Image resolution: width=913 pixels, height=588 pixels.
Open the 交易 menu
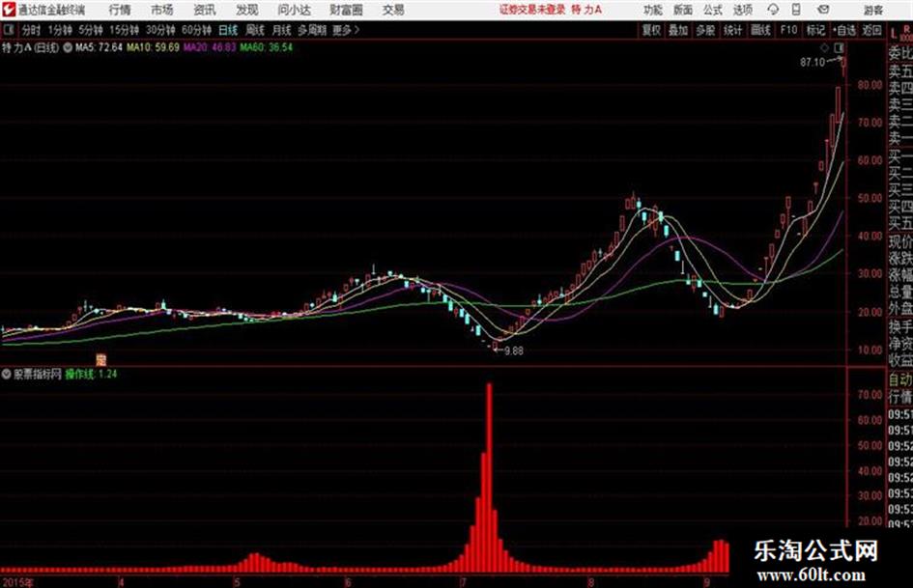point(393,10)
